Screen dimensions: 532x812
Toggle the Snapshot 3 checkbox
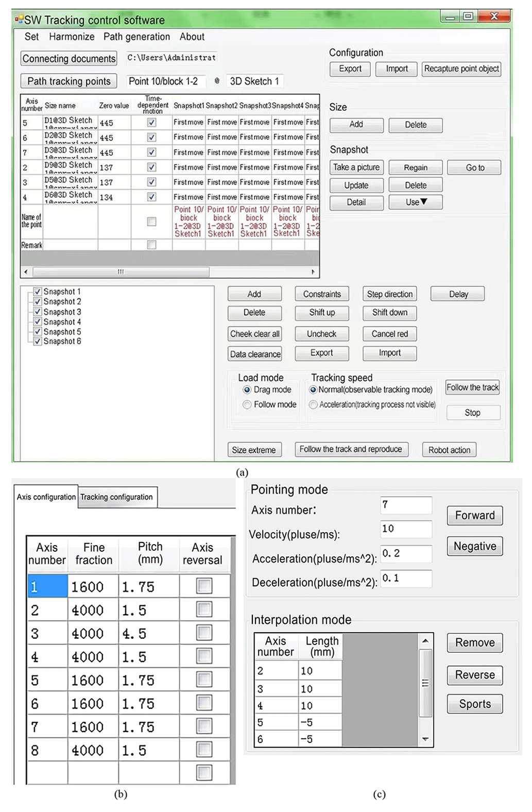(38, 312)
